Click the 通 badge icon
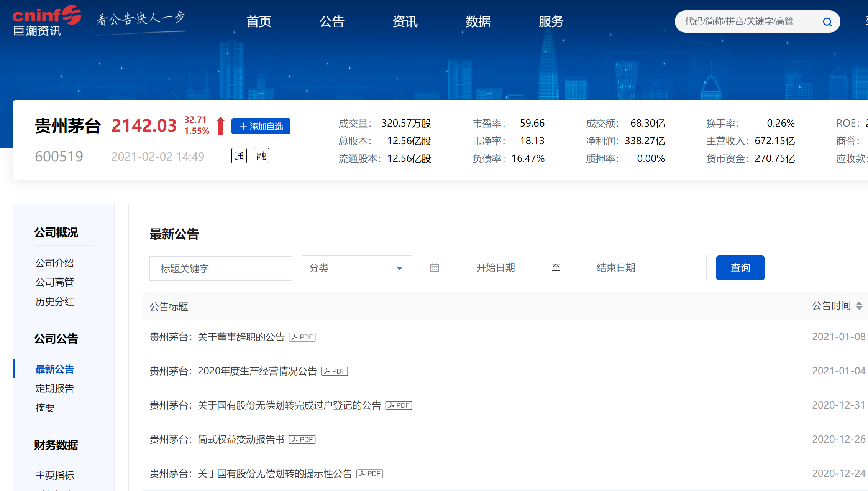Screen dimensions: 868x491 tap(239, 156)
